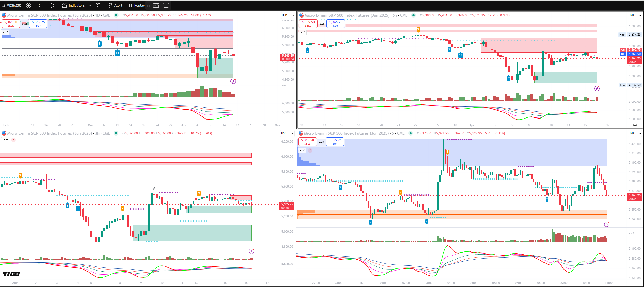Collapse the 9 indicators legend on 3h chart
The width and height of the screenshot is (644, 287).
point(5,140)
